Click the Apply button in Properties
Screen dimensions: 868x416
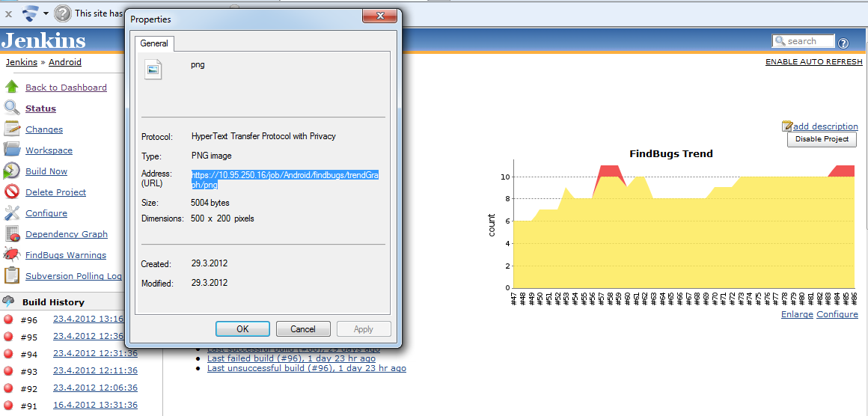pyautogui.click(x=363, y=328)
